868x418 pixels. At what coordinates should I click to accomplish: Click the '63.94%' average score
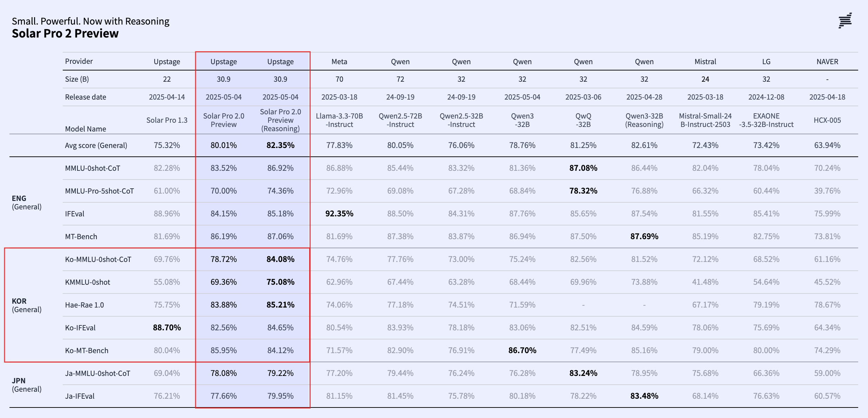(x=827, y=145)
